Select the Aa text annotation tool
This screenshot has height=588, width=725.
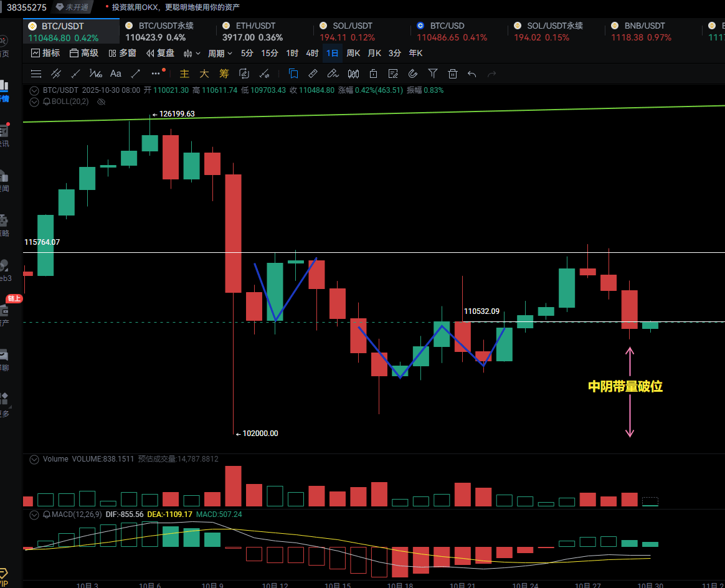(x=115, y=73)
